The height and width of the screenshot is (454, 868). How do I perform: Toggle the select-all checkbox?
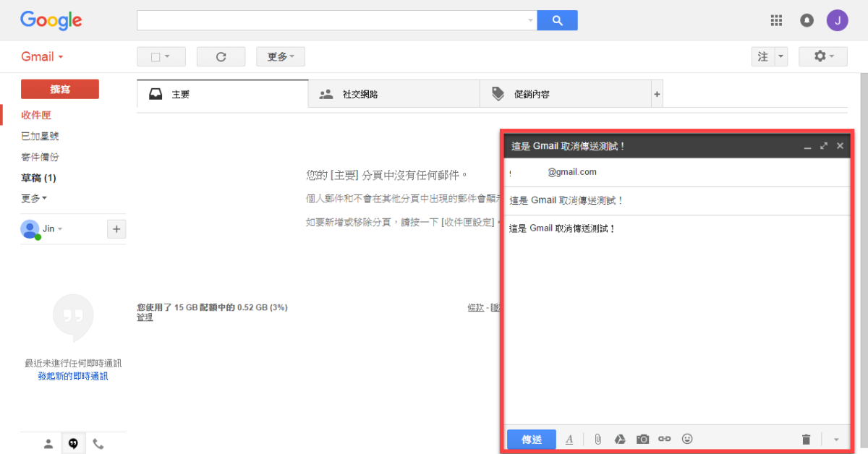point(155,57)
